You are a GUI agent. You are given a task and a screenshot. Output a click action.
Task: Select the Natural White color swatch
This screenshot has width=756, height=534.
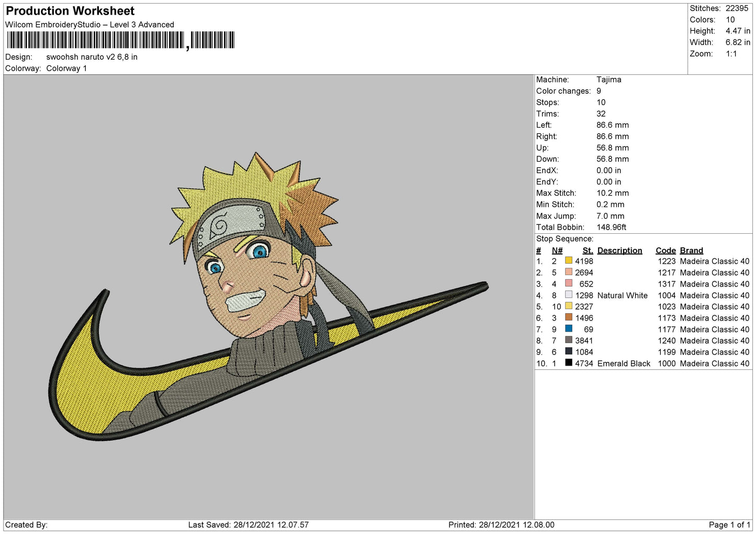568,295
